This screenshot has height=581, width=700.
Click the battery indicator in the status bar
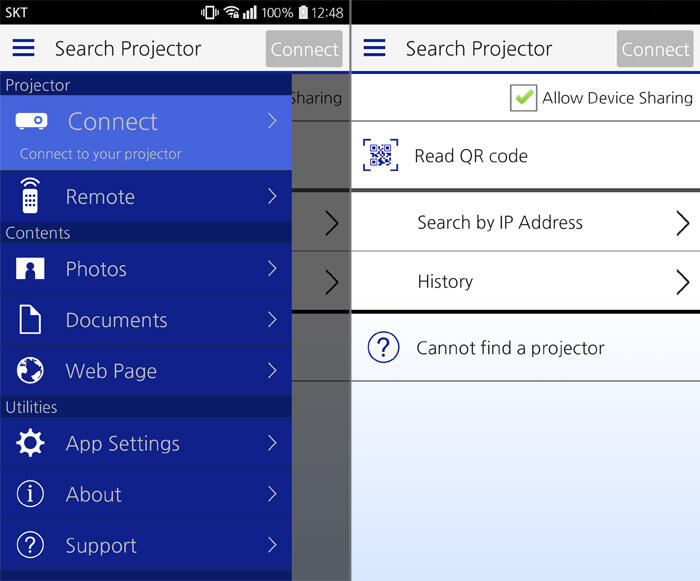[x=303, y=12]
